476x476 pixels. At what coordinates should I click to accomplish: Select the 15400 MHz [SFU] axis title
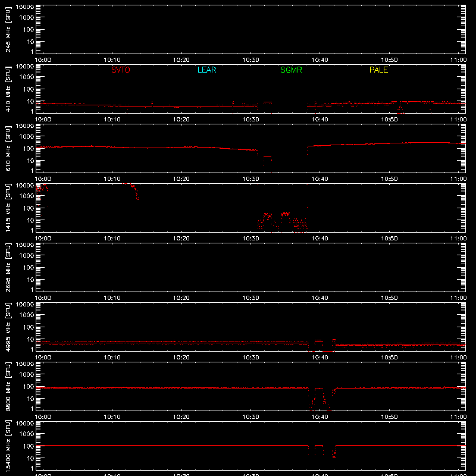[x=8, y=446]
